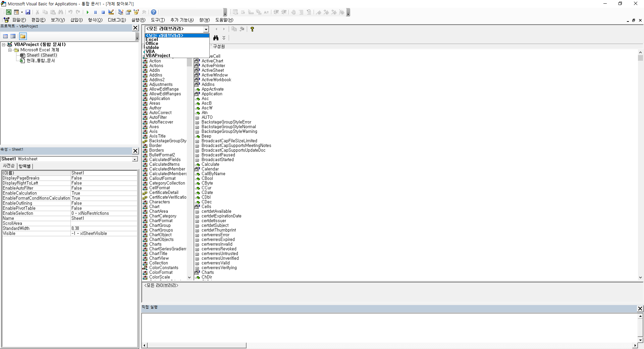Select 현재_통합_문서 in the project tree

(41, 61)
